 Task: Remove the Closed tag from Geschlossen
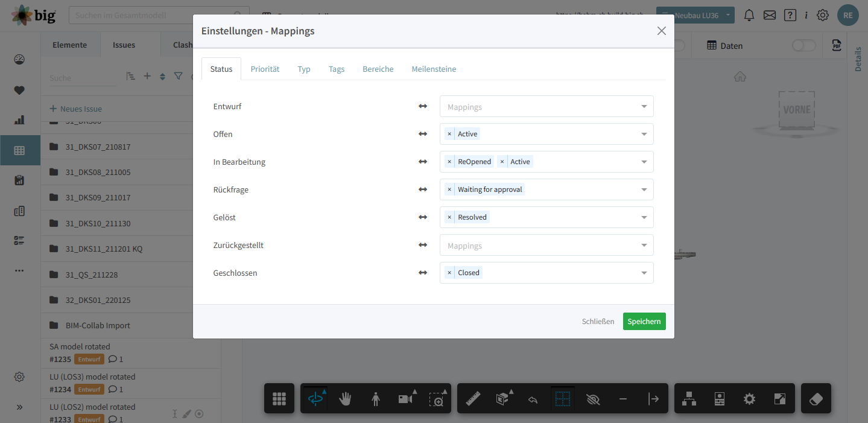click(449, 273)
